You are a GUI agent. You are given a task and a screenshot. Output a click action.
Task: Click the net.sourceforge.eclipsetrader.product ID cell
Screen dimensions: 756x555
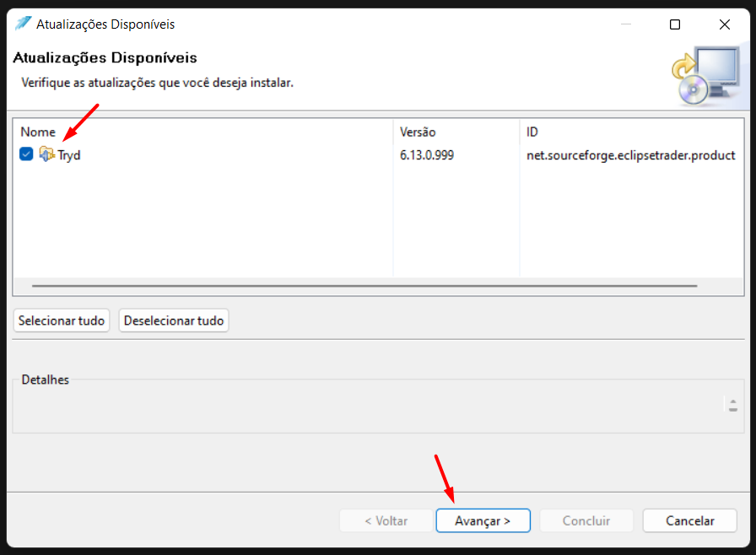[x=630, y=155]
